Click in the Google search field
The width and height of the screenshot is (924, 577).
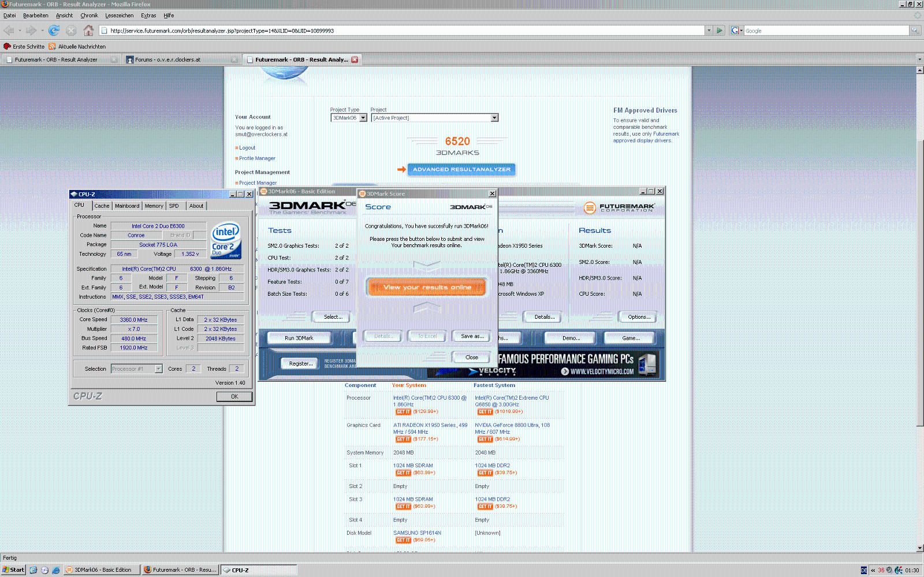point(826,31)
